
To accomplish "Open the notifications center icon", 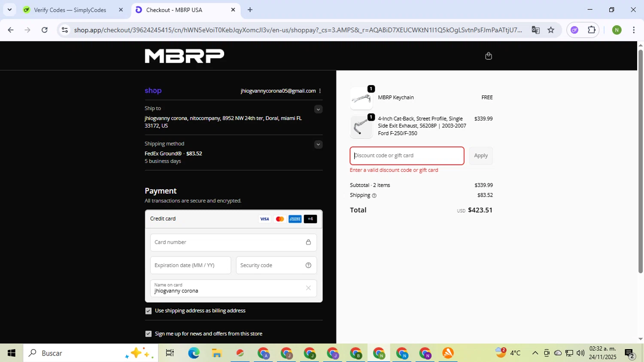I will pos(630,353).
